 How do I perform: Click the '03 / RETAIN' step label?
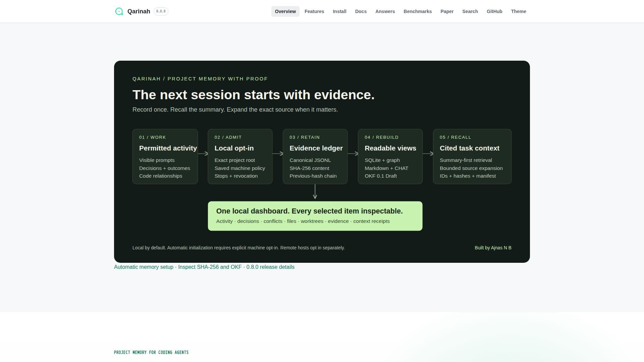pos(305,137)
